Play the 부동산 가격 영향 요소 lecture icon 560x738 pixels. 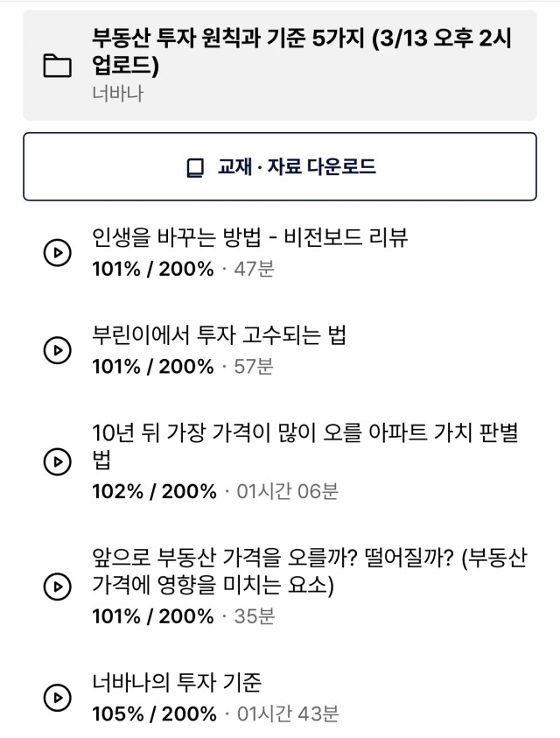pyautogui.click(x=57, y=587)
